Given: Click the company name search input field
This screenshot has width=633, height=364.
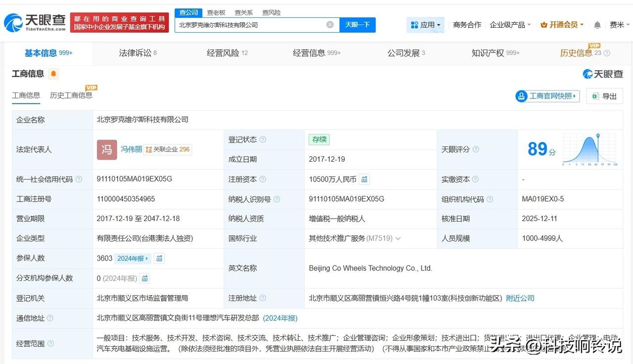Looking at the screenshot, I should point(250,25).
